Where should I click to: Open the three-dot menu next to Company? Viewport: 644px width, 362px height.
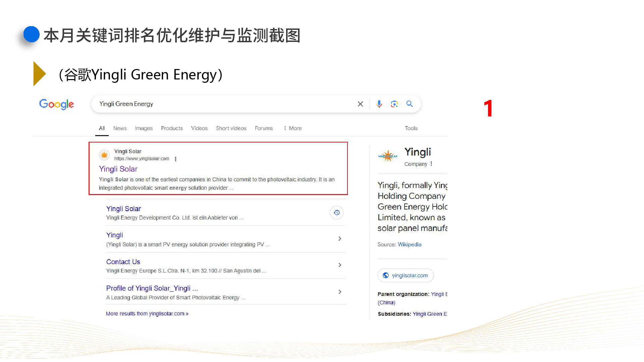431,164
